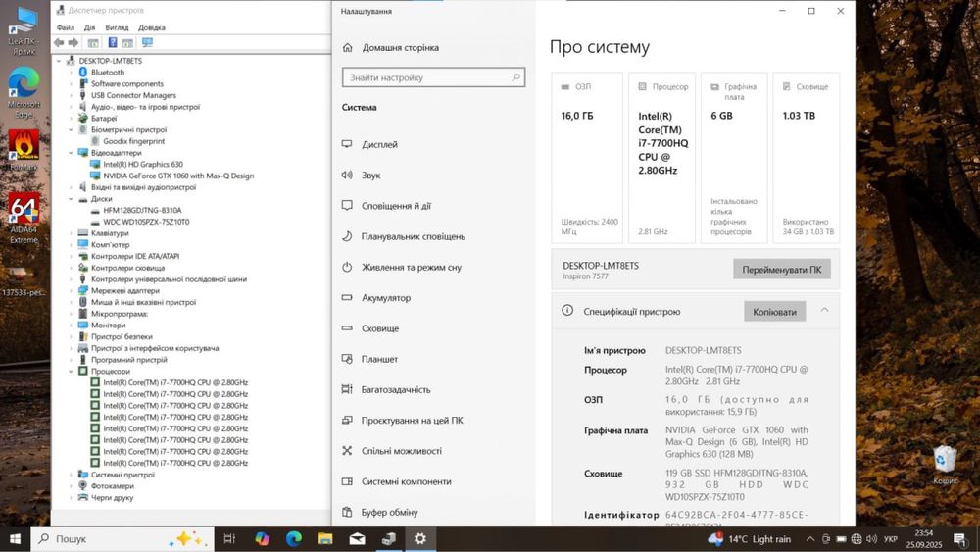Image resolution: width=980 pixels, height=552 pixels.
Task: Click the Копіювати button
Action: 774,312
